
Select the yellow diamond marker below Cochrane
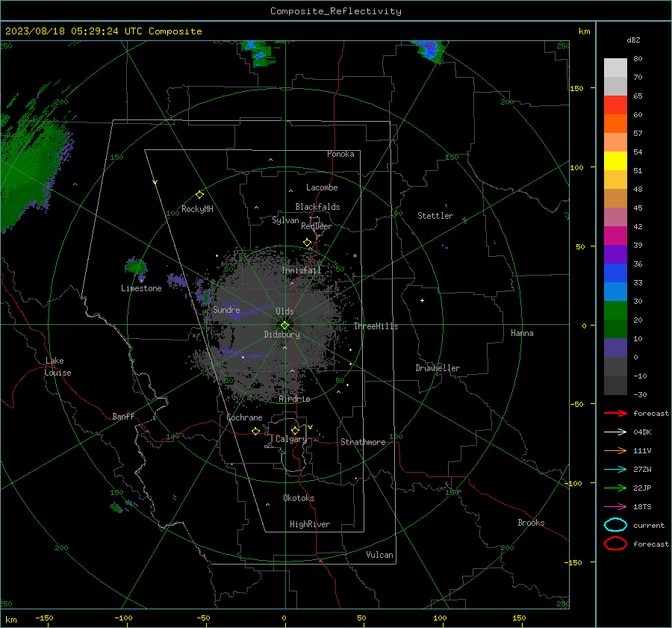coord(256,431)
